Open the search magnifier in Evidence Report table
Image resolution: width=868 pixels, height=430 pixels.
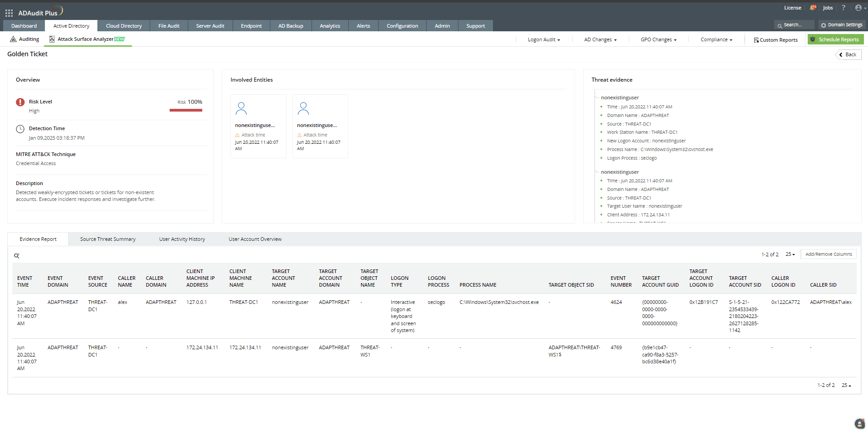(x=17, y=255)
